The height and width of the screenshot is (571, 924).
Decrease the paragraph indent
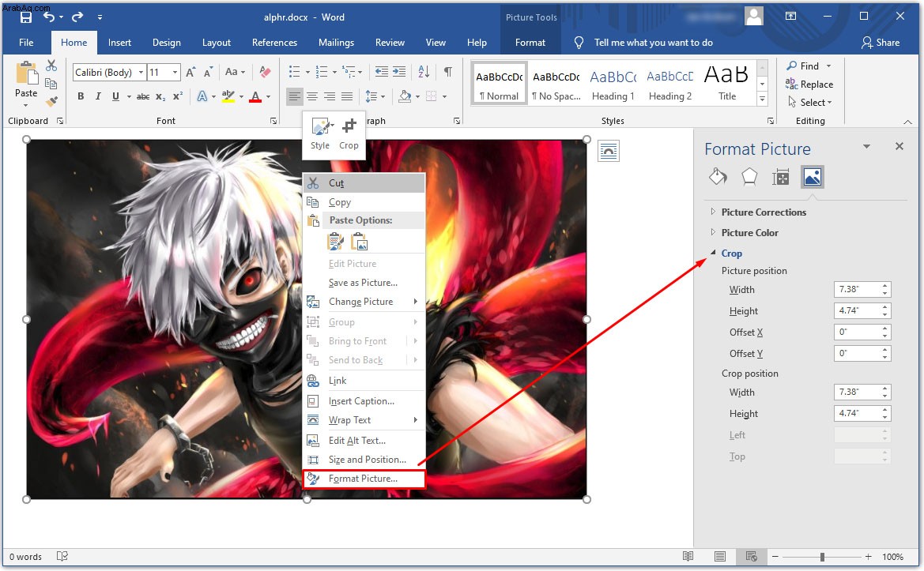tap(382, 72)
